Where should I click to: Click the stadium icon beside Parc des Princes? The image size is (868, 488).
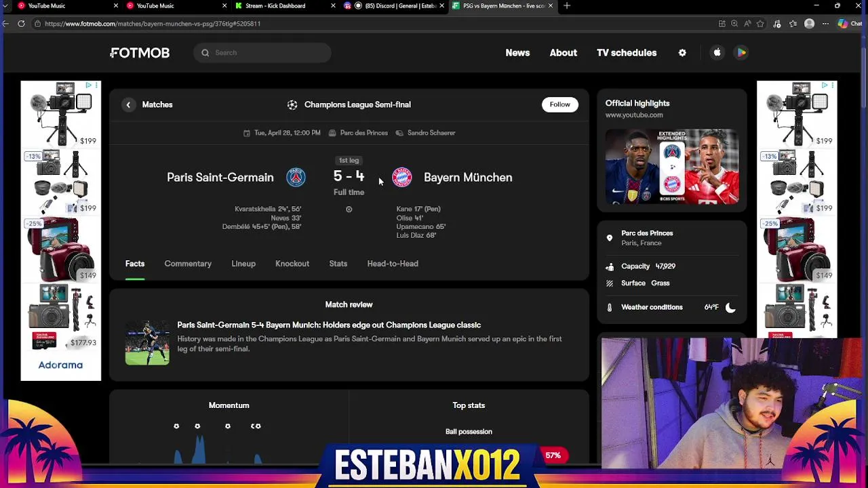(x=332, y=133)
